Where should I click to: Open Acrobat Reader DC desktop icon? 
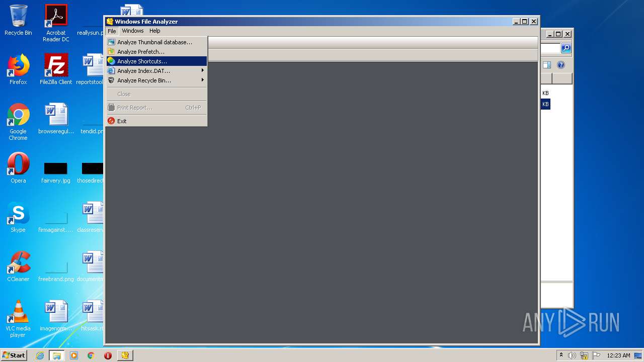pyautogui.click(x=56, y=23)
